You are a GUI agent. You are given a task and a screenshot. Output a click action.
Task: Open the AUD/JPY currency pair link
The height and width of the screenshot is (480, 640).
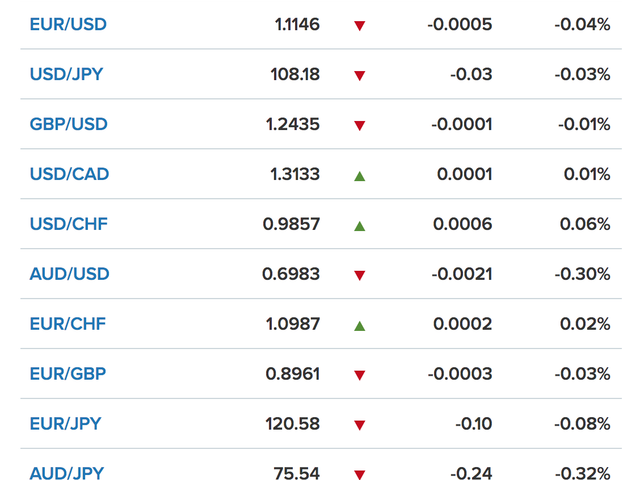point(67,473)
